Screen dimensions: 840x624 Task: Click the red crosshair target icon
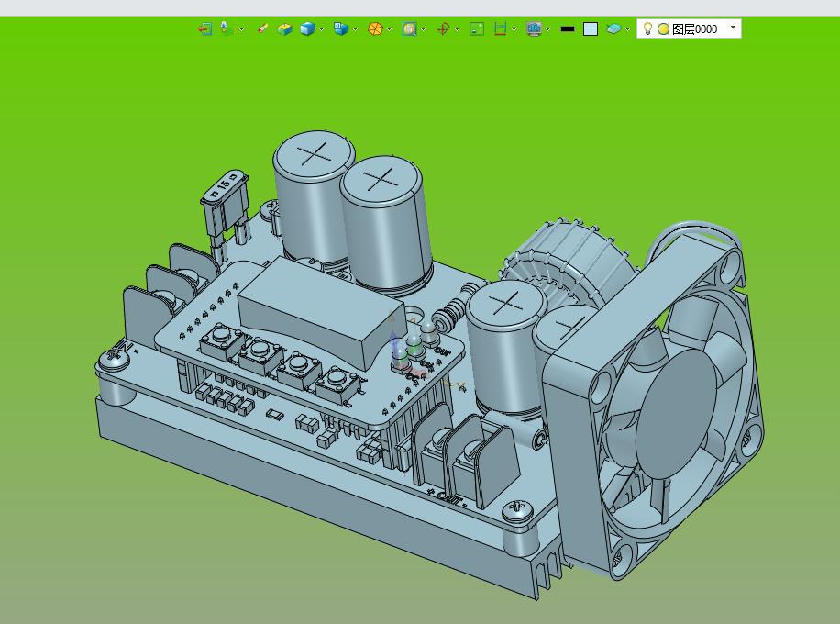443,29
